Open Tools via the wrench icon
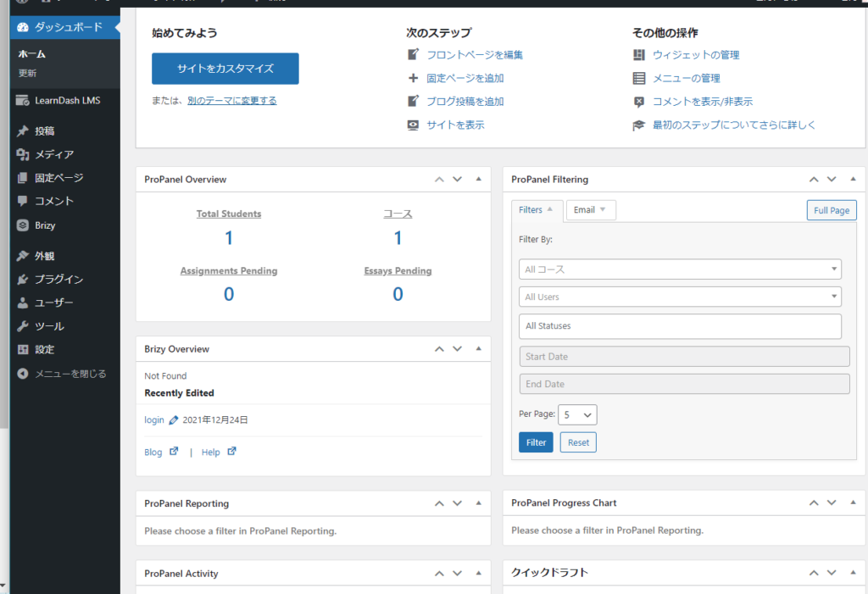The height and width of the screenshot is (594, 868). (22, 326)
